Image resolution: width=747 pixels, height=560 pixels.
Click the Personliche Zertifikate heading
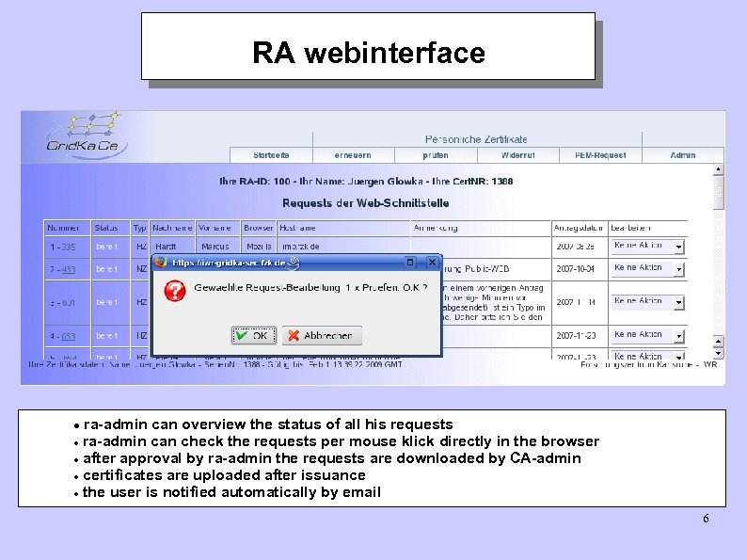click(476, 139)
